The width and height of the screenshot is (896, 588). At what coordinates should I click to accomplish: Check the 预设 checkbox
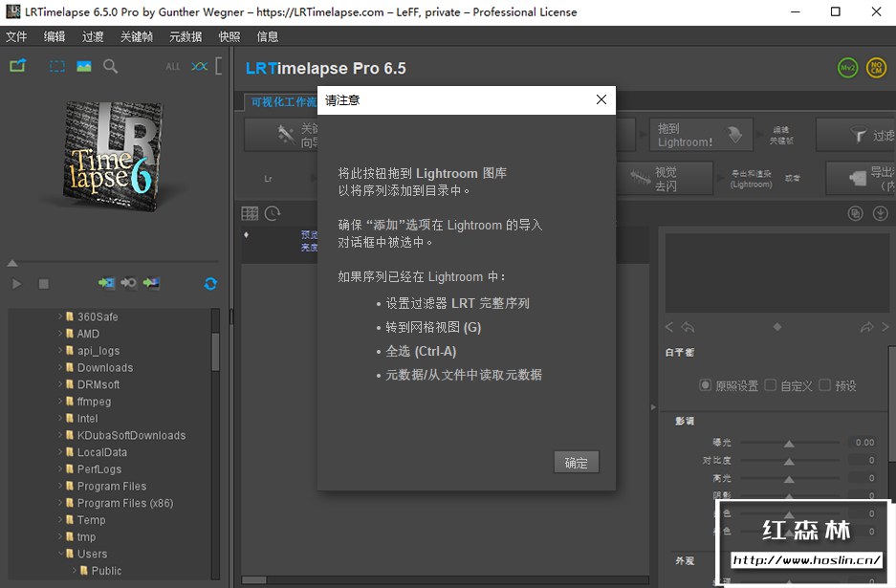(x=824, y=385)
